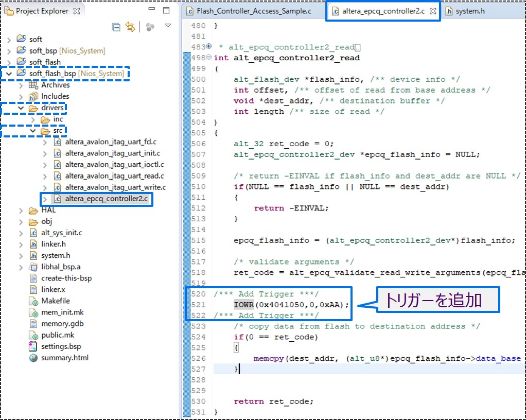This screenshot has width=526, height=420.
Task: Expand the soft_flash project
Action: tap(9, 62)
